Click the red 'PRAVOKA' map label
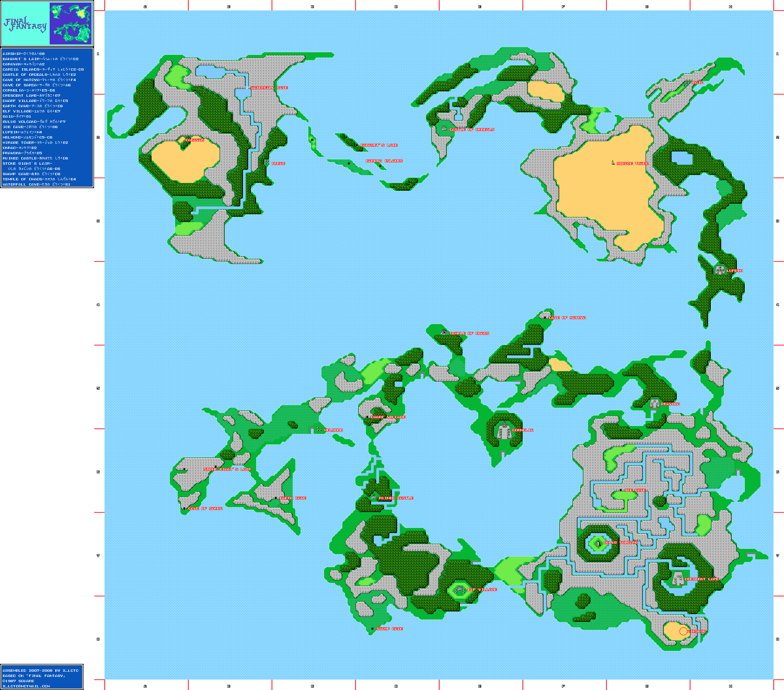784x690 pixels. pyautogui.click(x=670, y=404)
